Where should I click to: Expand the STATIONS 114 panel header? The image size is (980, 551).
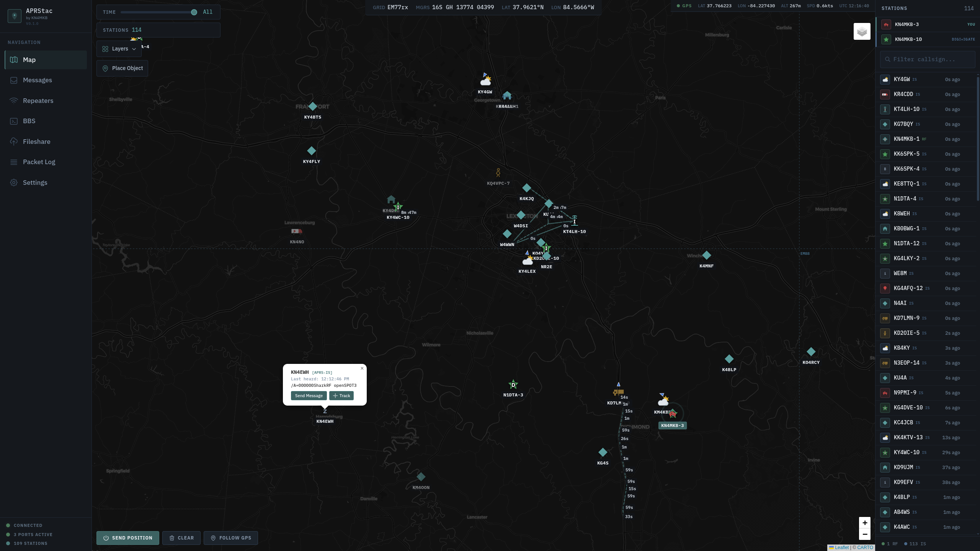point(158,30)
